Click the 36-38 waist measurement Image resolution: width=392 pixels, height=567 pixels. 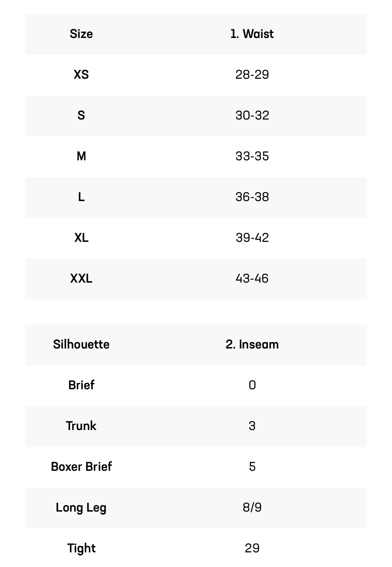coord(252,197)
